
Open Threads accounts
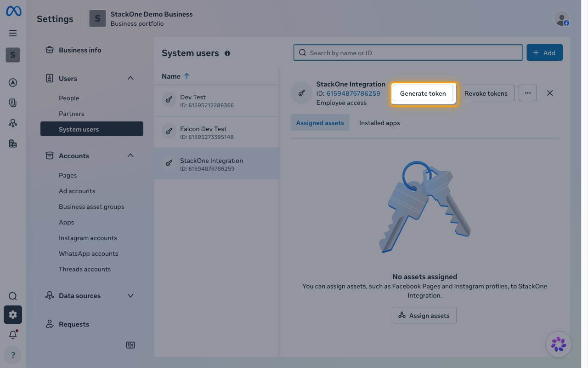[x=85, y=269]
